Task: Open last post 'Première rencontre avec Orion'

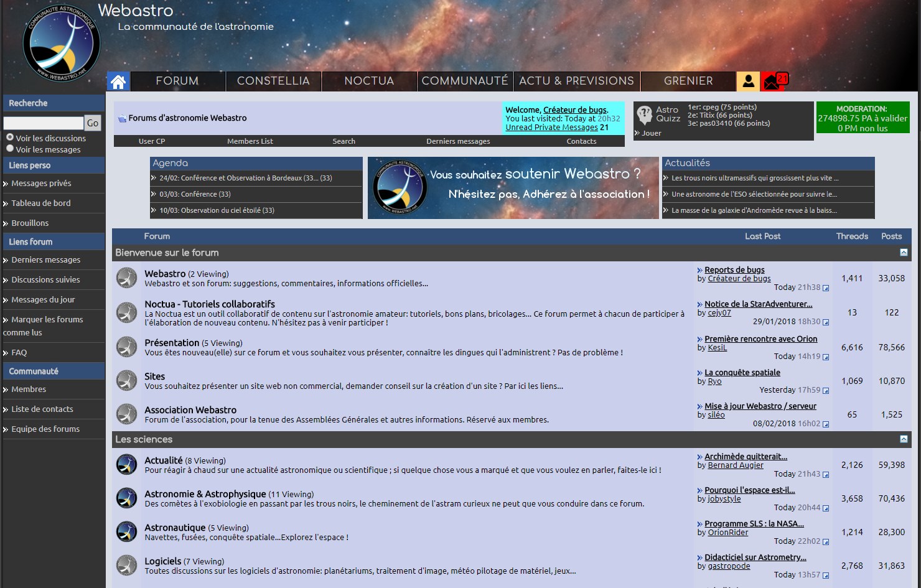Action: [x=761, y=339]
